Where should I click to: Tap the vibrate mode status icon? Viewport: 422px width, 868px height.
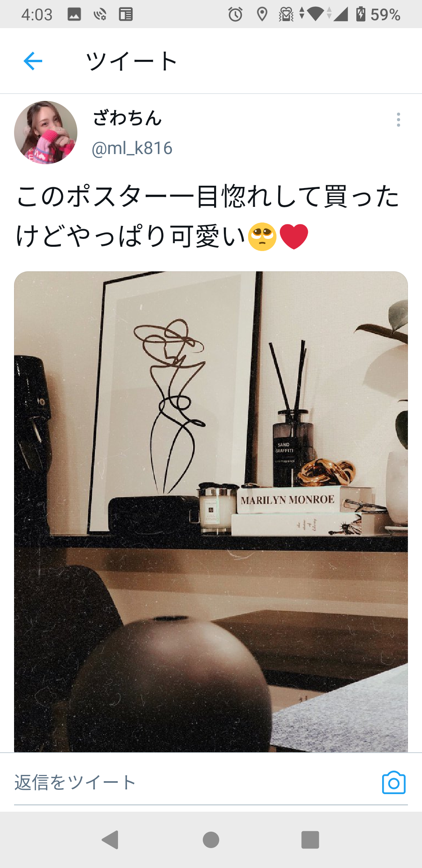286,14
